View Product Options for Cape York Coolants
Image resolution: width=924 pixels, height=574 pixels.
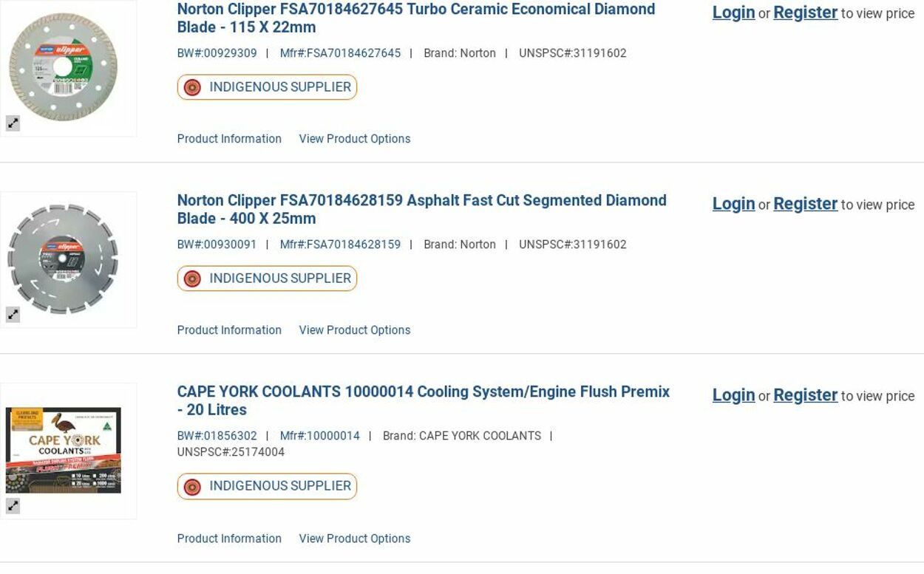354,539
